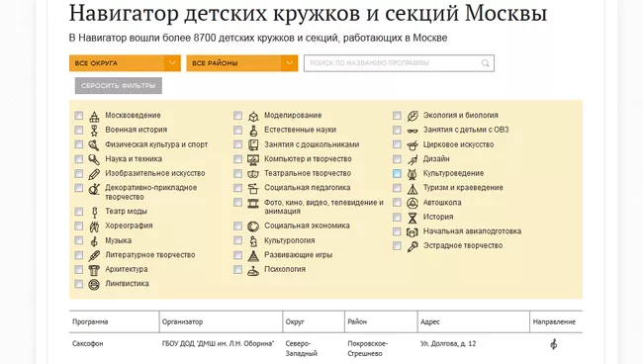Click the Занятия с дошкольниками icon

coord(253,145)
